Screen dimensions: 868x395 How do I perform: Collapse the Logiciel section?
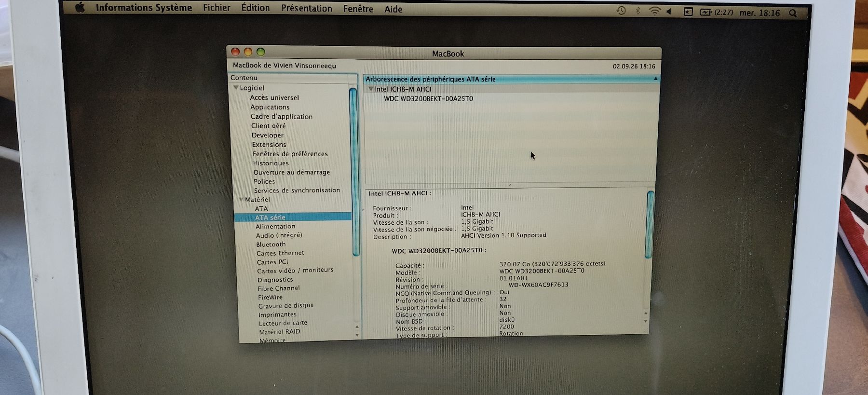(x=236, y=88)
